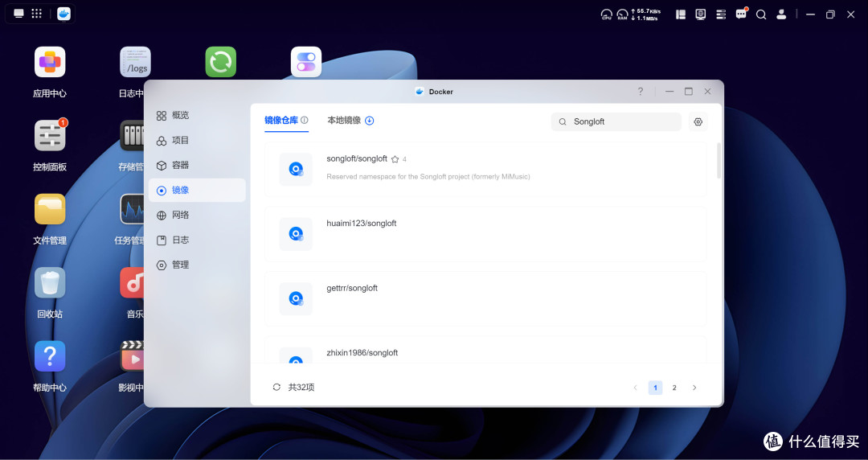Open the top bar search magnifier
This screenshot has height=460, width=868.
pyautogui.click(x=761, y=14)
